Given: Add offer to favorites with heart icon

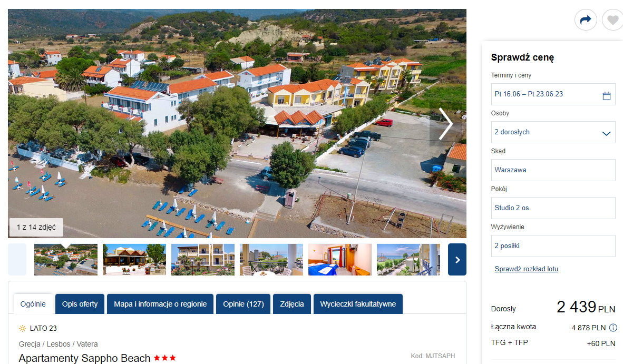Looking at the screenshot, I should click(x=612, y=20).
